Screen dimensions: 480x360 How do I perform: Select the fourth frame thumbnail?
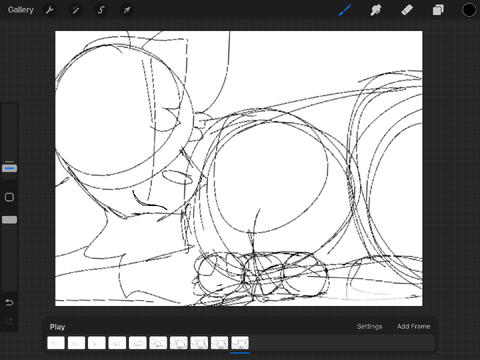pyautogui.click(x=117, y=343)
